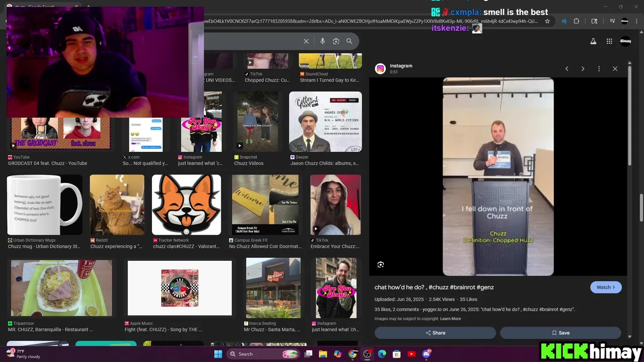Image resolution: width=644 pixels, height=362 pixels.
Task: Open Copilot from the taskbar
Action: click(x=338, y=354)
